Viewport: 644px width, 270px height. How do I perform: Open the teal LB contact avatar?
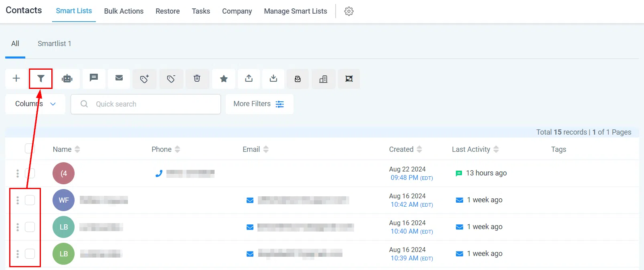pyautogui.click(x=63, y=227)
